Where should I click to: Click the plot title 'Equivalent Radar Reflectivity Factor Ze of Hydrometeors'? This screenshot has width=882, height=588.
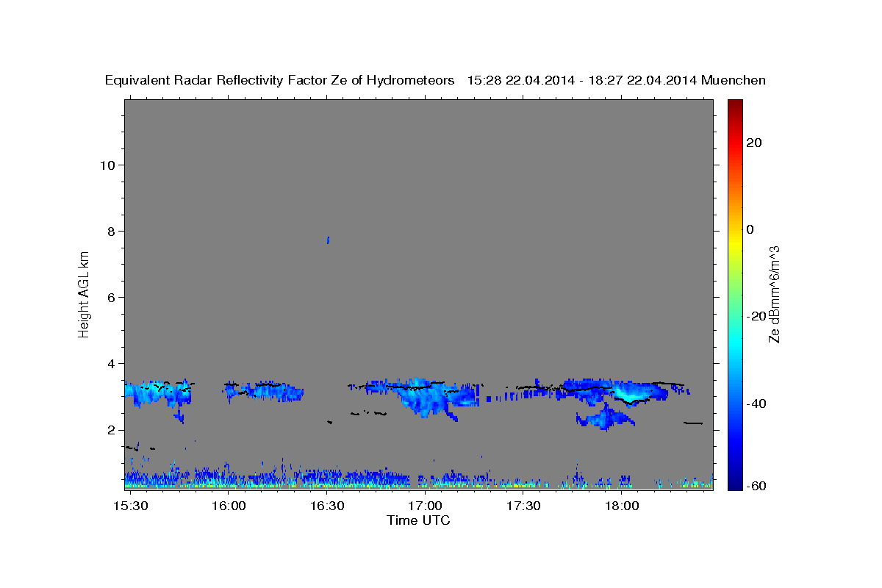click(279, 81)
